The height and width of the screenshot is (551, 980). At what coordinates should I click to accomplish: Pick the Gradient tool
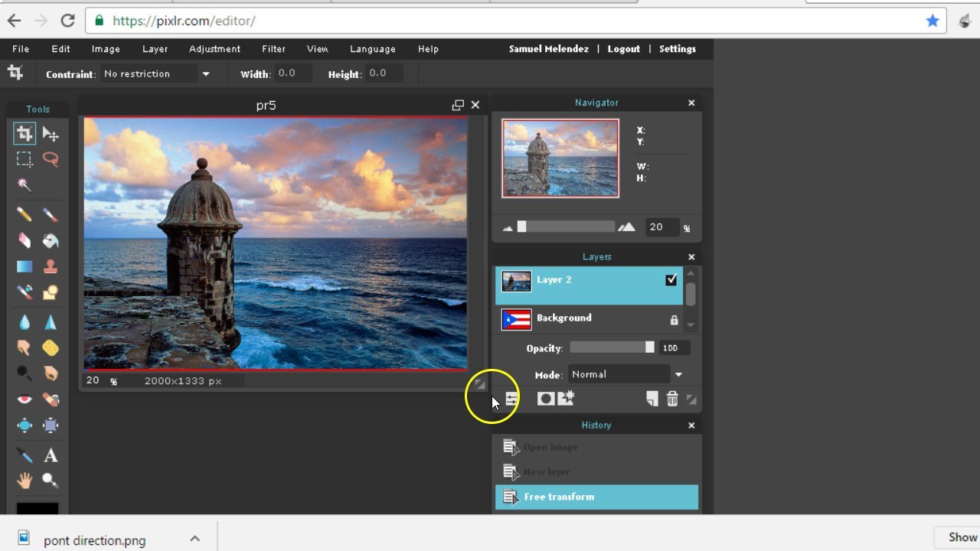point(24,266)
